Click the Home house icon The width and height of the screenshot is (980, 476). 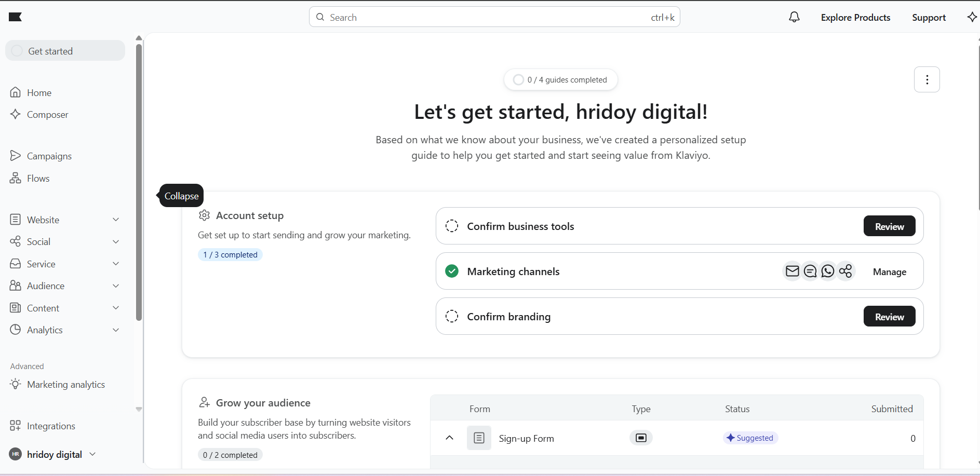pos(16,92)
